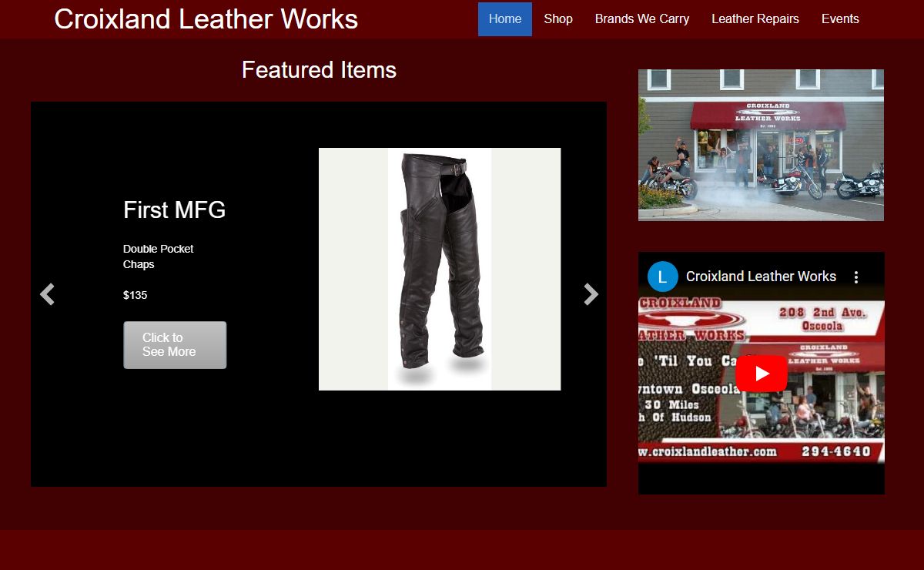924x570 pixels.
Task: Open YouTube video more options menu
Action: [855, 277]
